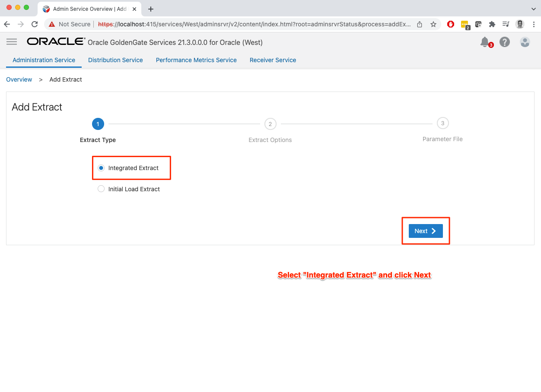Image resolution: width=541 pixels, height=392 pixels.
Task: Jump to step 2 Extract Options
Action: (x=270, y=124)
